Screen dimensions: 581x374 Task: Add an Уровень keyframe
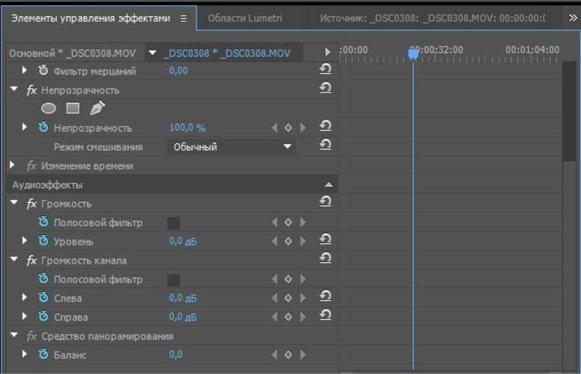pos(288,241)
